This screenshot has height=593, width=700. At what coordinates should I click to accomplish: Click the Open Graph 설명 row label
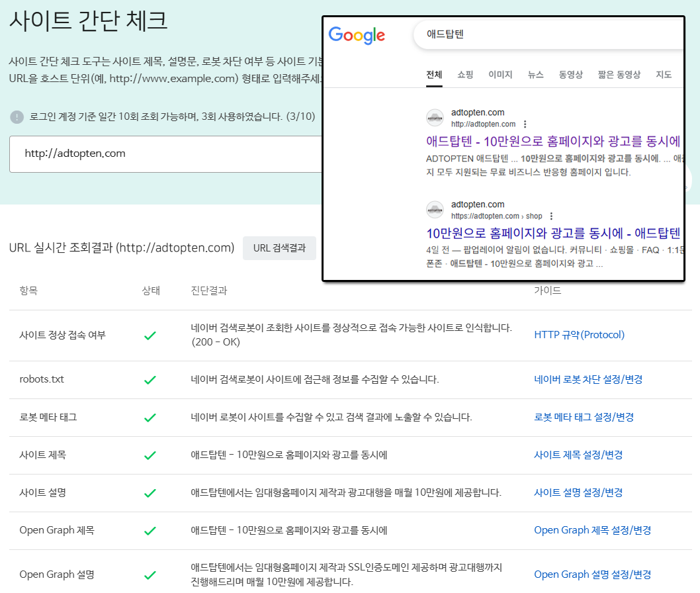(57, 574)
